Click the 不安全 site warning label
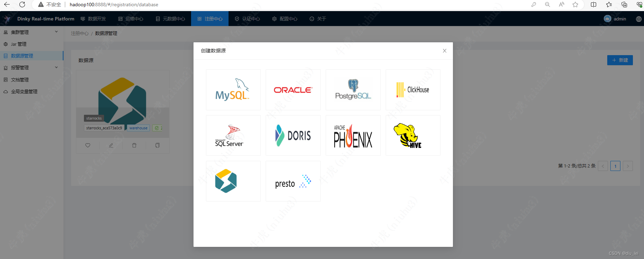Viewport: 644px width, 259px height. pos(50,5)
